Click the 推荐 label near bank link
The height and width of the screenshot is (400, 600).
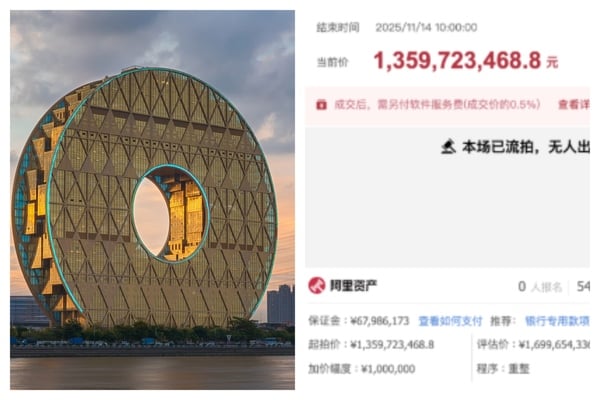click(503, 321)
